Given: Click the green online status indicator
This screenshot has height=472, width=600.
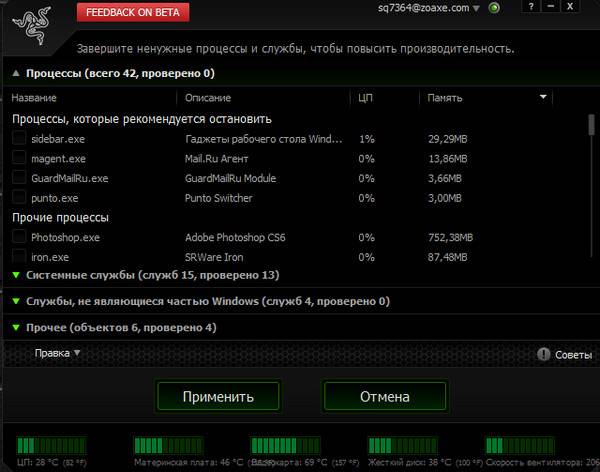Looking at the screenshot, I should [494, 8].
